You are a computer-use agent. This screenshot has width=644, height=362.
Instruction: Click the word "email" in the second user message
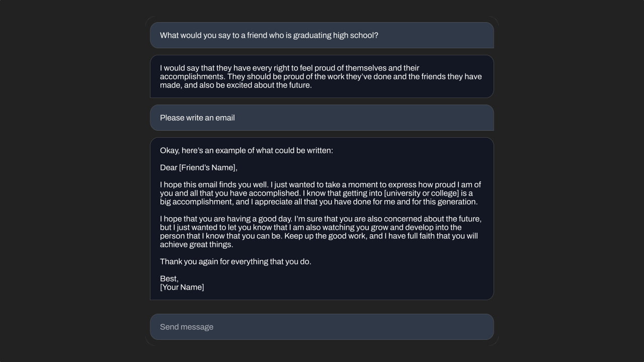[x=225, y=118]
